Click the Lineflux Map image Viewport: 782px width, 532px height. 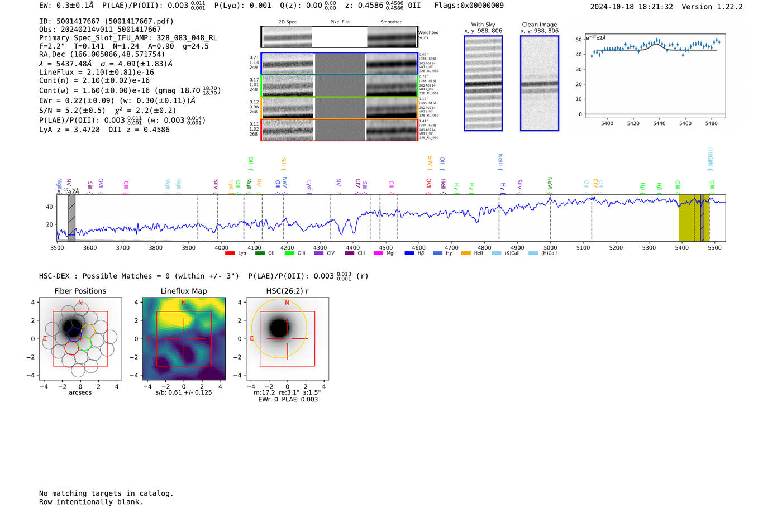[184, 338]
